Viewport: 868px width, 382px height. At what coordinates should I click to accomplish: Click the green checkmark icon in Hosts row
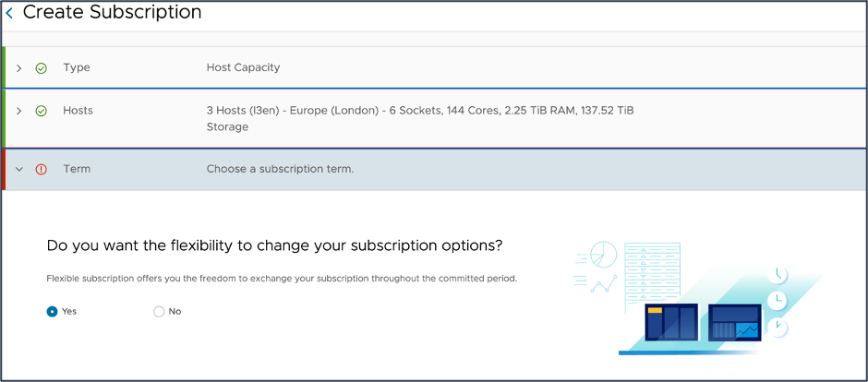[41, 111]
